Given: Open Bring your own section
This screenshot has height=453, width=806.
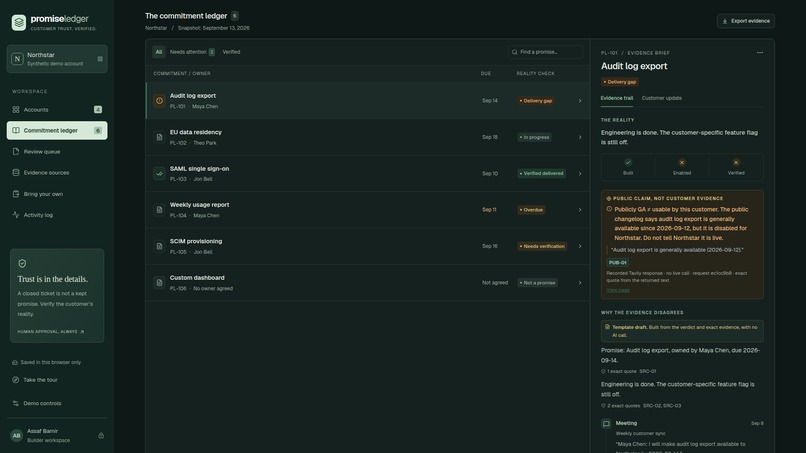Looking at the screenshot, I should (x=57, y=194).
